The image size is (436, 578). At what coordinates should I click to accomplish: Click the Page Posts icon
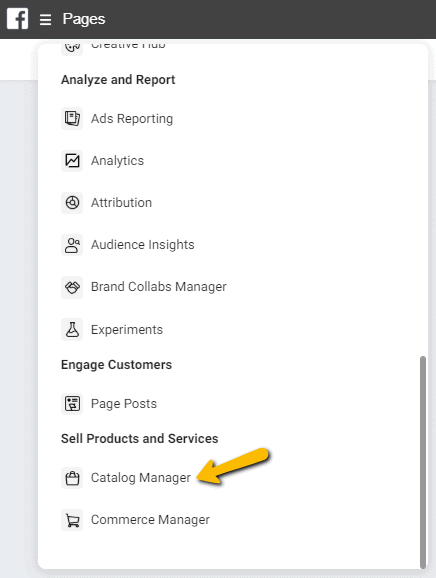point(72,404)
